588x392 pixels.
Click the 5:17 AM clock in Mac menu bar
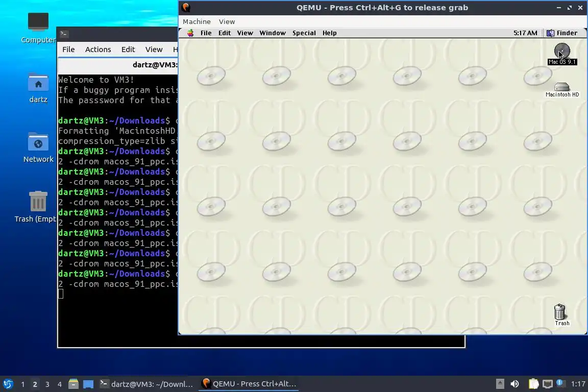525,33
